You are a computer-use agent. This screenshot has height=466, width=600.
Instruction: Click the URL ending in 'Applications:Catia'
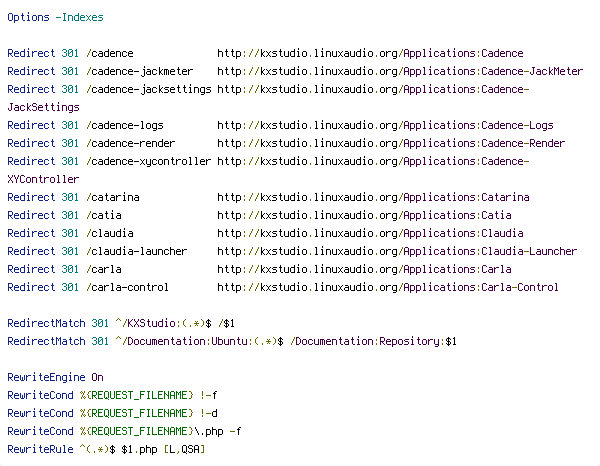(x=364, y=215)
